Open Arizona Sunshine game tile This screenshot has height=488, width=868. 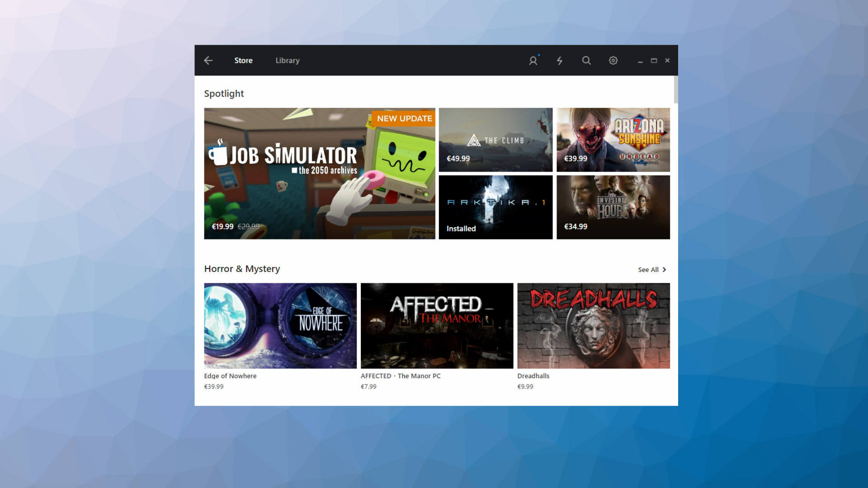pos(613,140)
